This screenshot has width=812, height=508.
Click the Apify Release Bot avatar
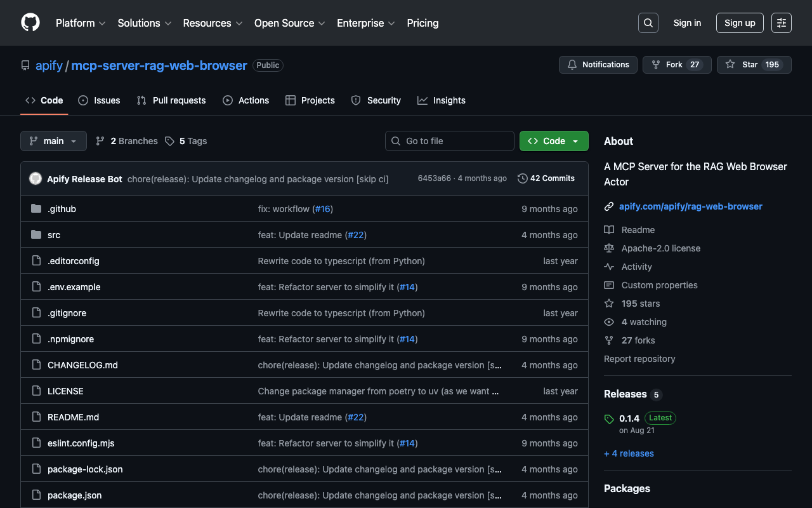click(x=36, y=178)
